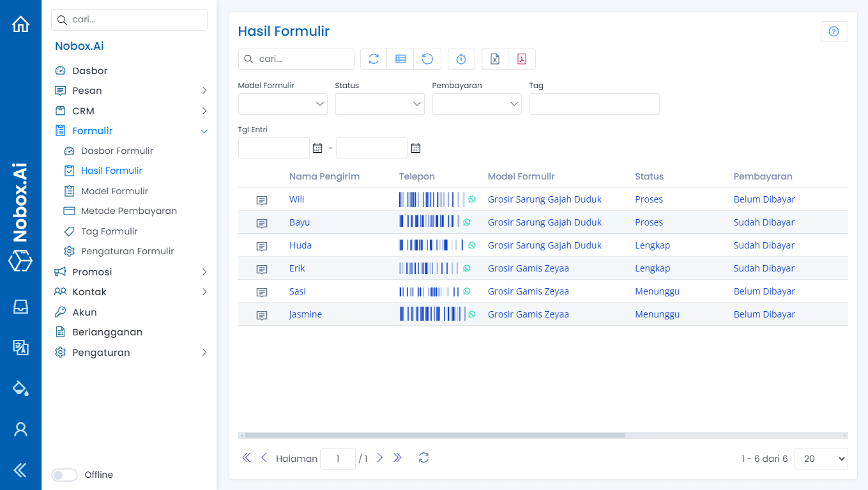This screenshot has height=490, width=868.
Task: Open the column settings table icon
Action: coord(400,59)
